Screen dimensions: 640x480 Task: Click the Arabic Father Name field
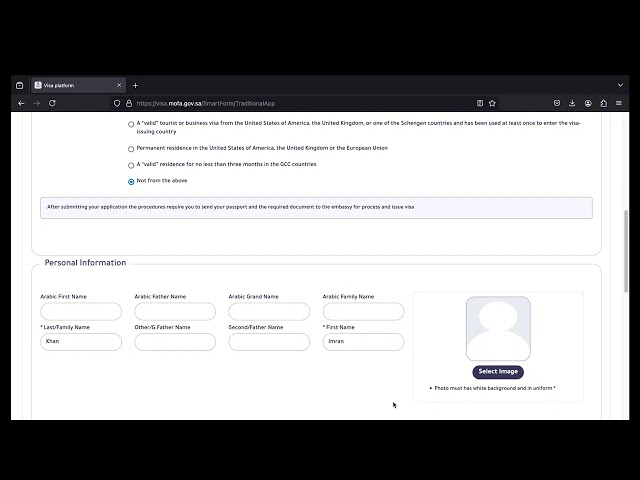coord(175,311)
